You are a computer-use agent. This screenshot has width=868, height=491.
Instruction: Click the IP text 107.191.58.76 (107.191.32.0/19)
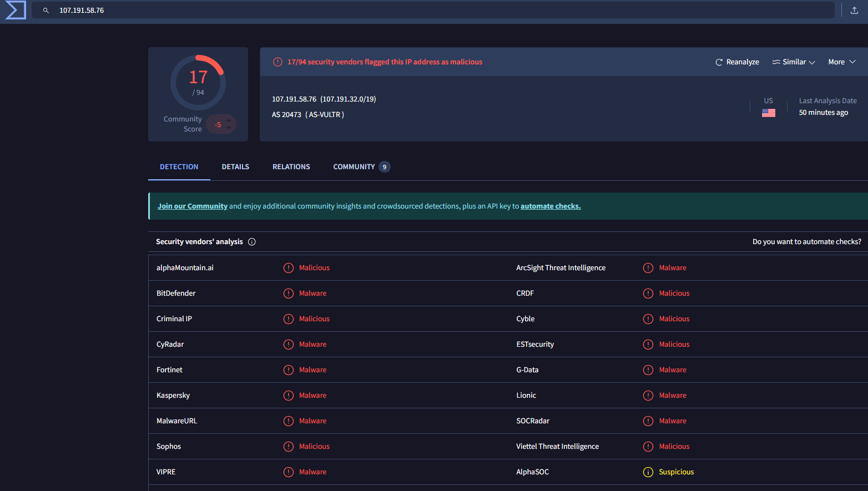click(324, 99)
